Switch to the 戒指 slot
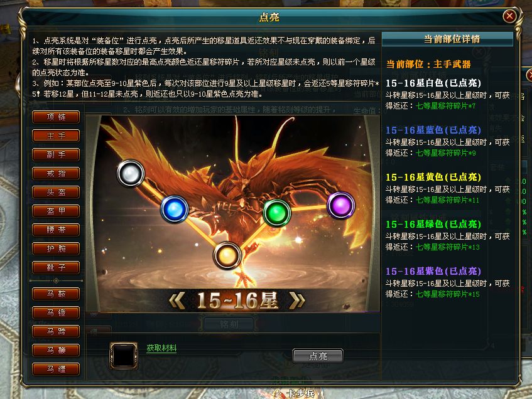 (x=56, y=174)
